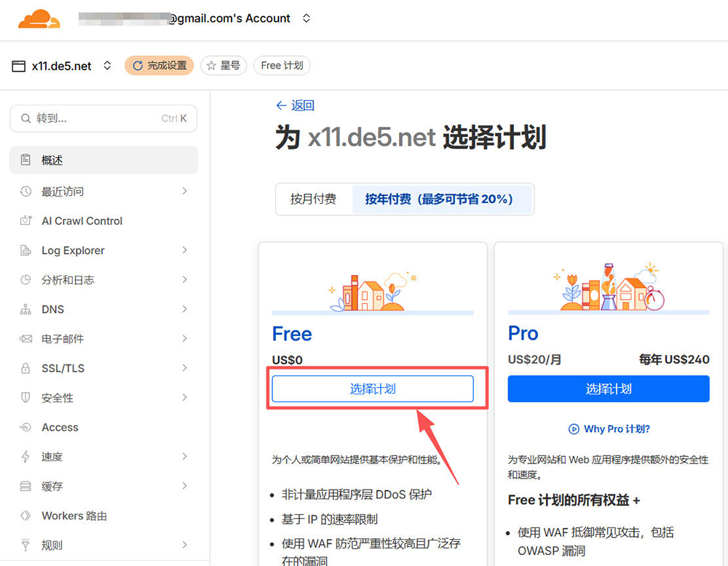Click the DNS sidebar icon

(26, 310)
